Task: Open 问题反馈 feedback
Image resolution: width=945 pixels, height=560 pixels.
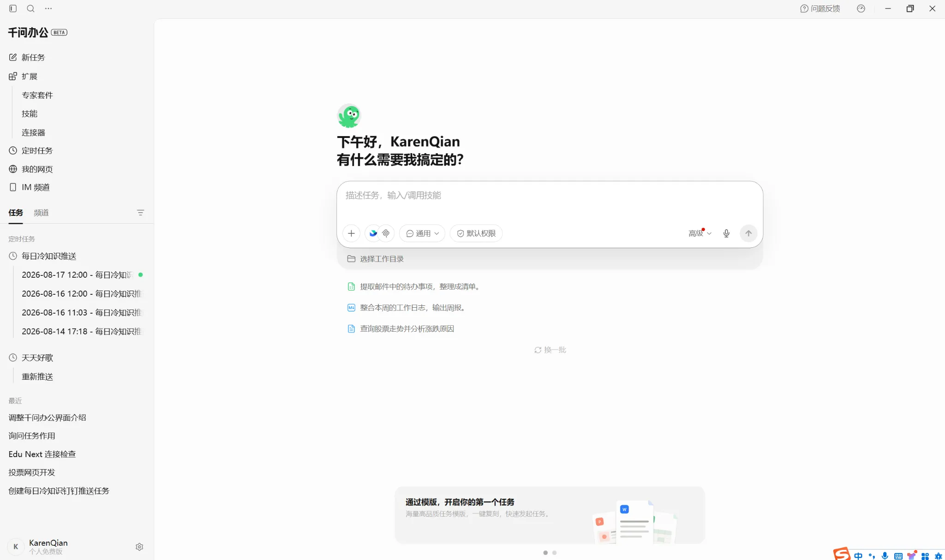Action: (x=820, y=8)
